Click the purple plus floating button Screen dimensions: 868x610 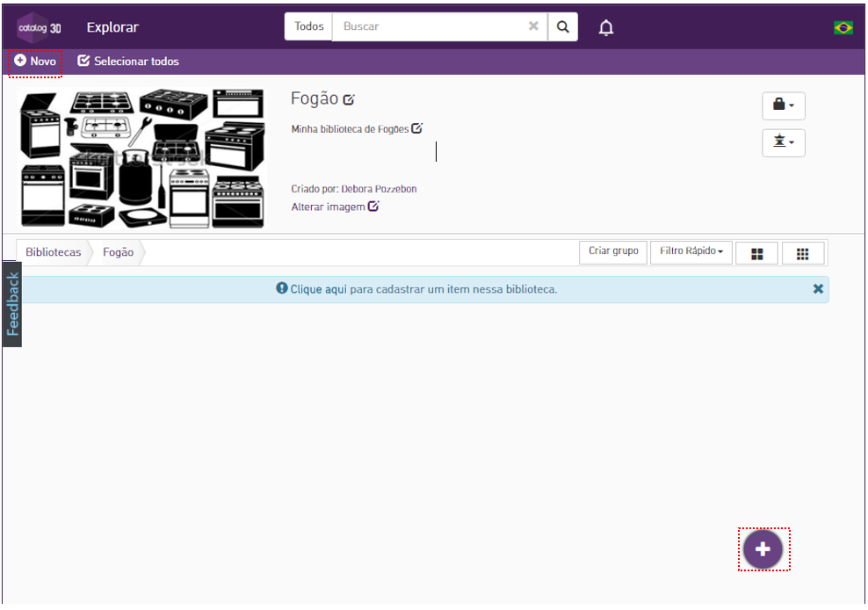click(763, 549)
